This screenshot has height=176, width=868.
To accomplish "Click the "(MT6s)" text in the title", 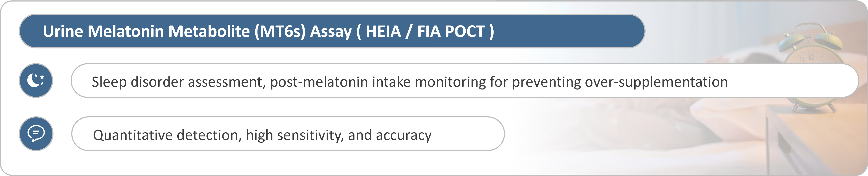I will 280,31.
